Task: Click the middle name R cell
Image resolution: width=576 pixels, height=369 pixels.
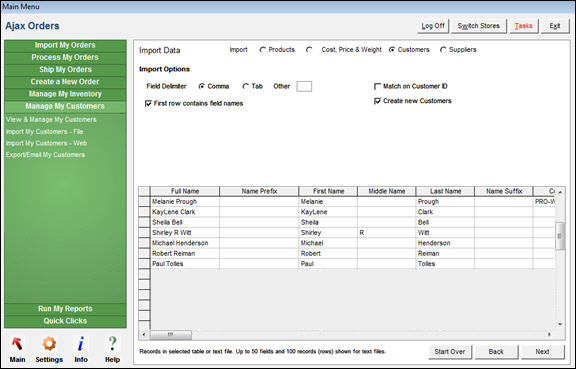Action: tap(386, 233)
